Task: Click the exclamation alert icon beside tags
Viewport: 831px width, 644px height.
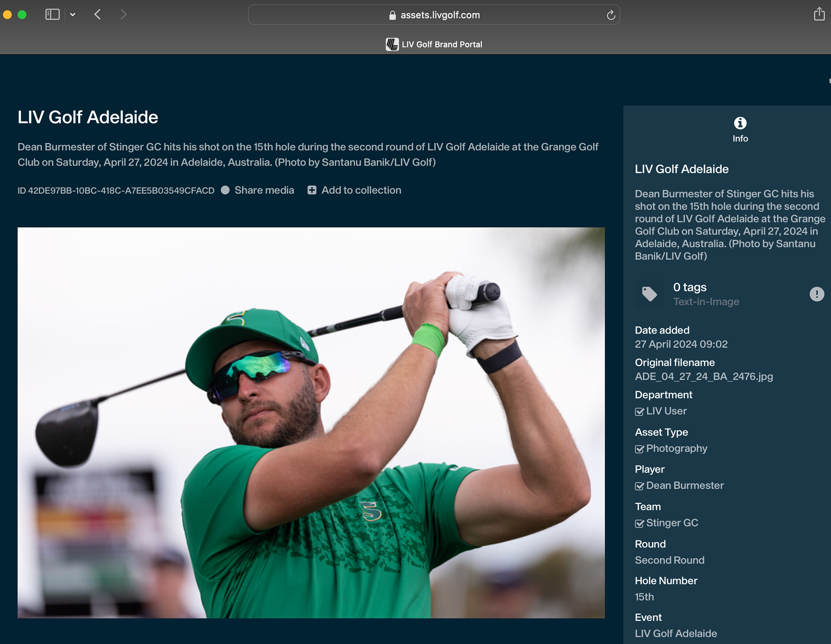Action: point(817,294)
